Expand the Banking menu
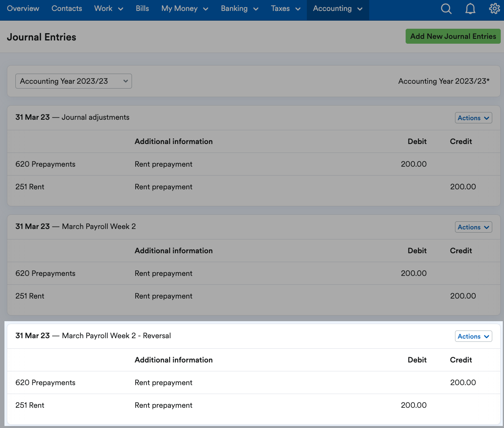This screenshot has width=504, height=428. [239, 8]
